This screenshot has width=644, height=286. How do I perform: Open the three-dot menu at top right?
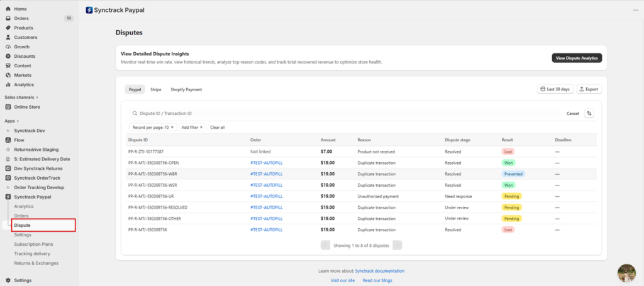coord(636,10)
